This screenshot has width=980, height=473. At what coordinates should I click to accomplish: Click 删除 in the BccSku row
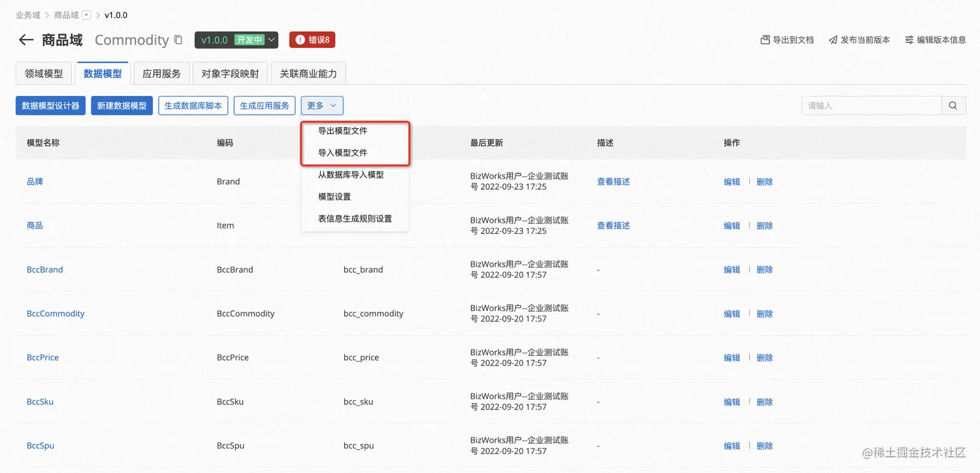coord(765,402)
